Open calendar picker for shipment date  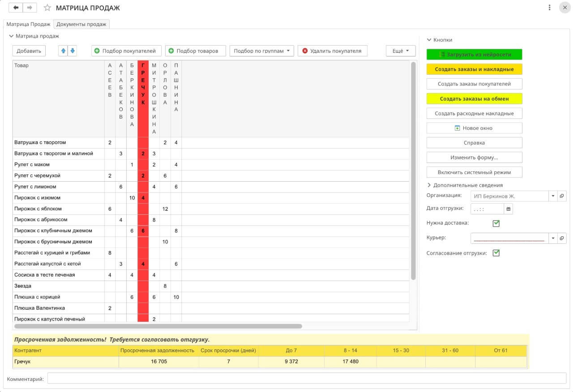[508, 209]
